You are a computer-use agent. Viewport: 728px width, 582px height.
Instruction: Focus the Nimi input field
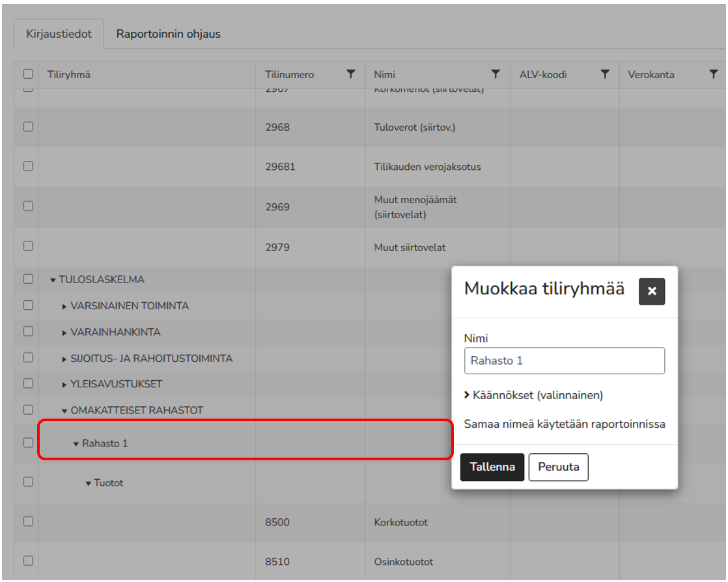[x=564, y=361]
